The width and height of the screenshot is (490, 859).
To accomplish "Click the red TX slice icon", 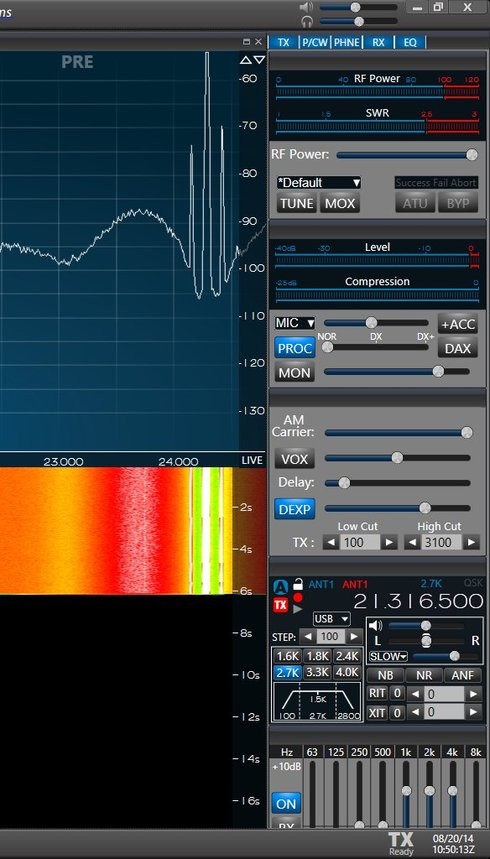I will pyautogui.click(x=281, y=605).
